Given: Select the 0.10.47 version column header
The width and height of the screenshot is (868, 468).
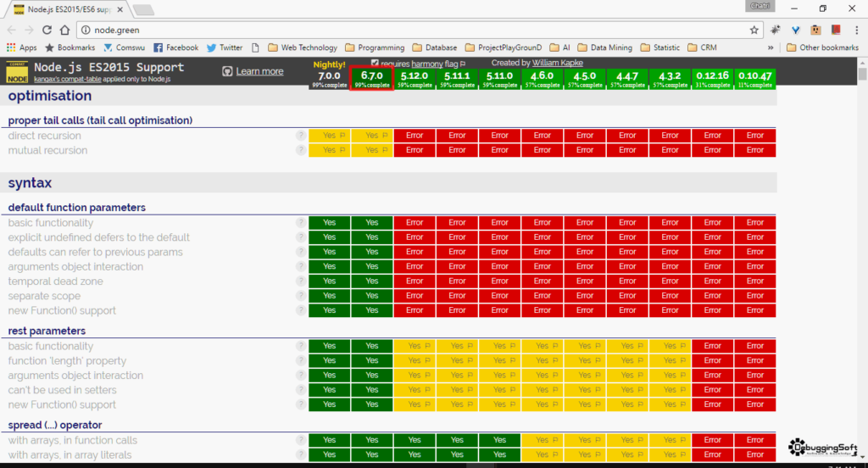Looking at the screenshot, I should pos(755,79).
